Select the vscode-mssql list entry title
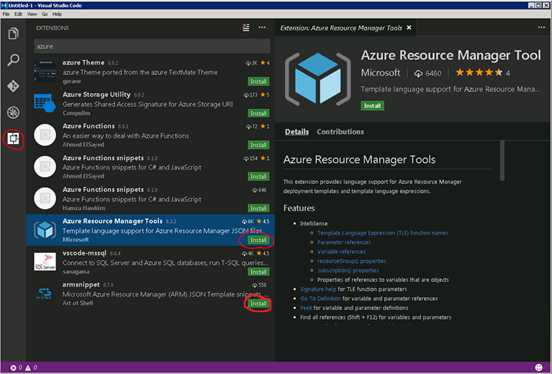Viewport: 552px width, 374px height. [84, 253]
